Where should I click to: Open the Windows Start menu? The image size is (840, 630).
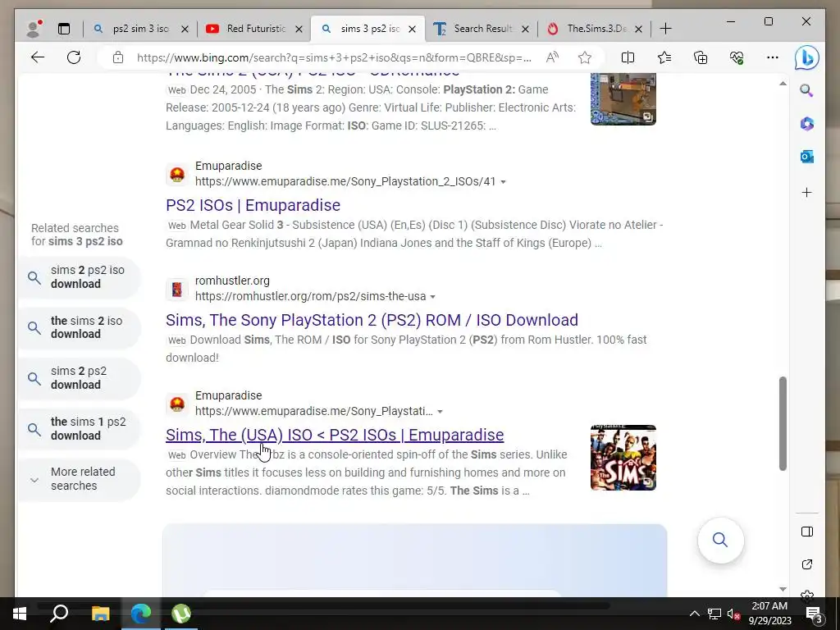point(20,614)
